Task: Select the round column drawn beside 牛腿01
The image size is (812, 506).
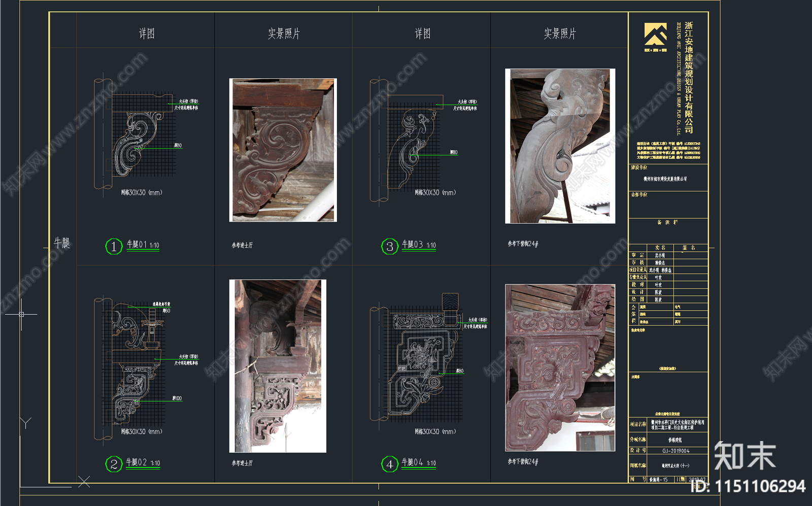Action: coord(103,134)
